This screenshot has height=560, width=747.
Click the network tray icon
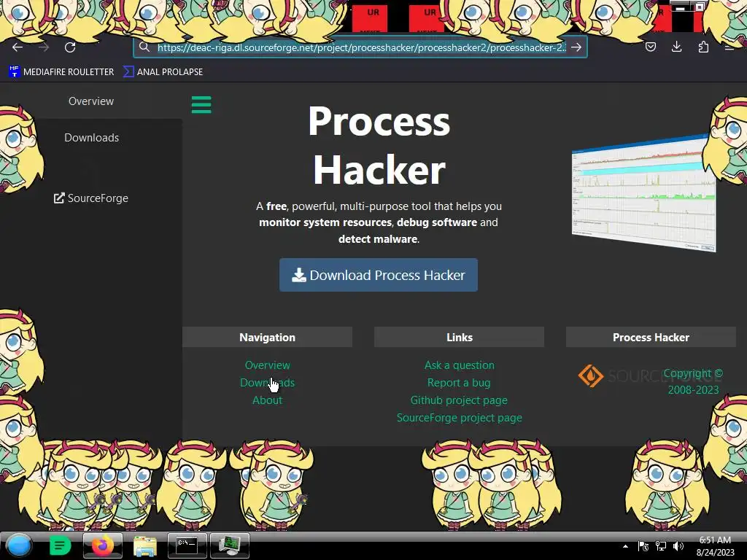click(x=661, y=546)
